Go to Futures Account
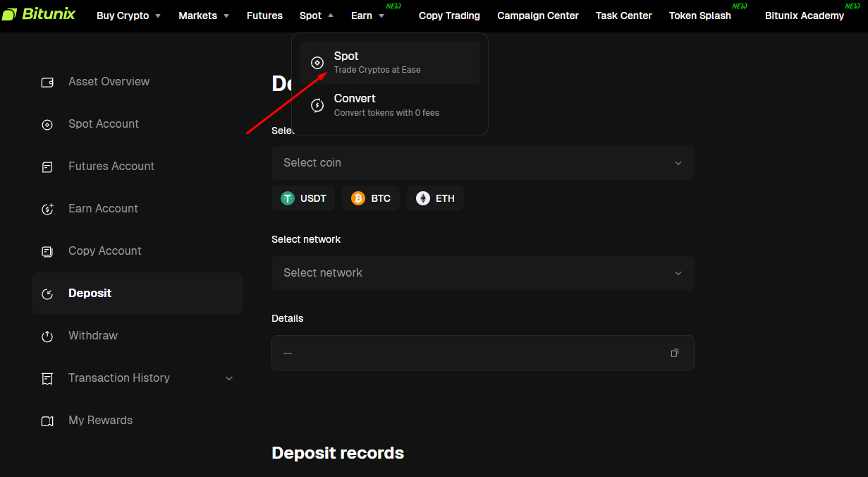The width and height of the screenshot is (868, 477). [137, 167]
